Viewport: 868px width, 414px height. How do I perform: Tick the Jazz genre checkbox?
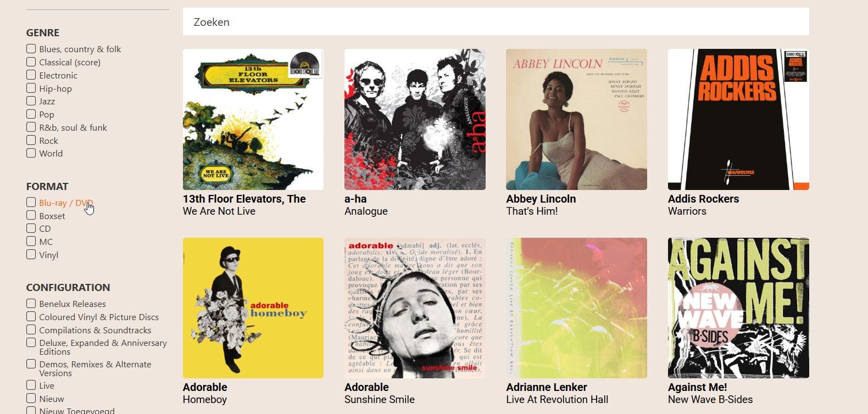[x=31, y=101]
